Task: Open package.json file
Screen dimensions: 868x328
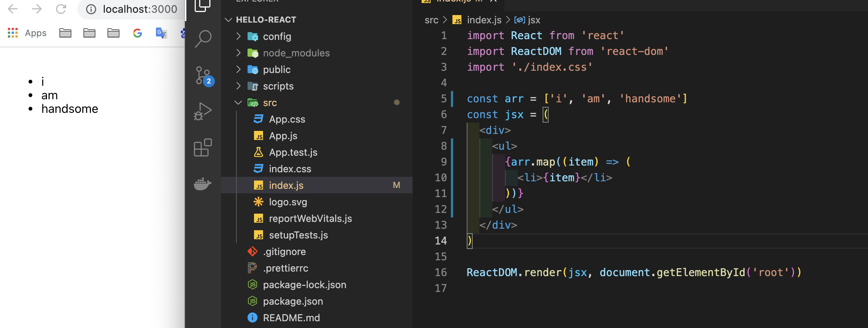Action: click(x=316, y=301)
